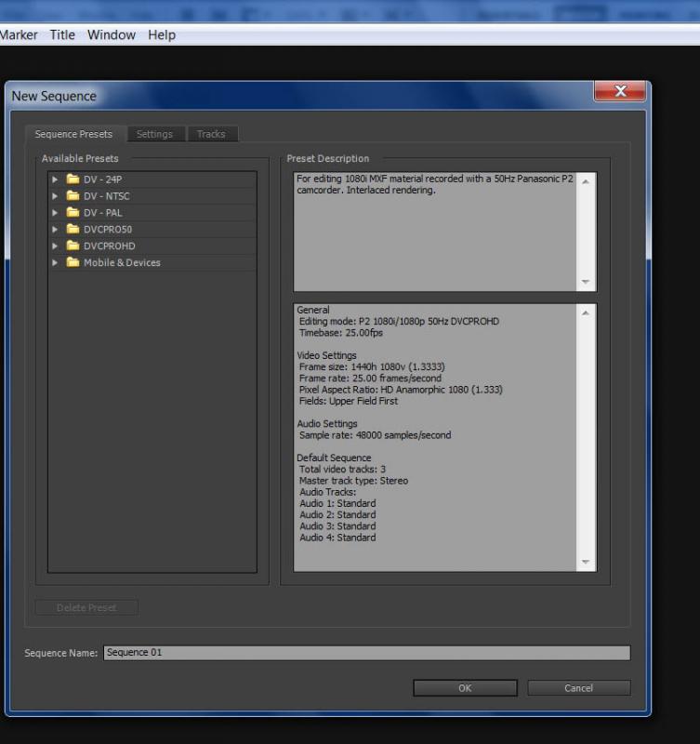The height and width of the screenshot is (744, 700).
Task: Click the DV - 24P folder icon
Action: 73,179
